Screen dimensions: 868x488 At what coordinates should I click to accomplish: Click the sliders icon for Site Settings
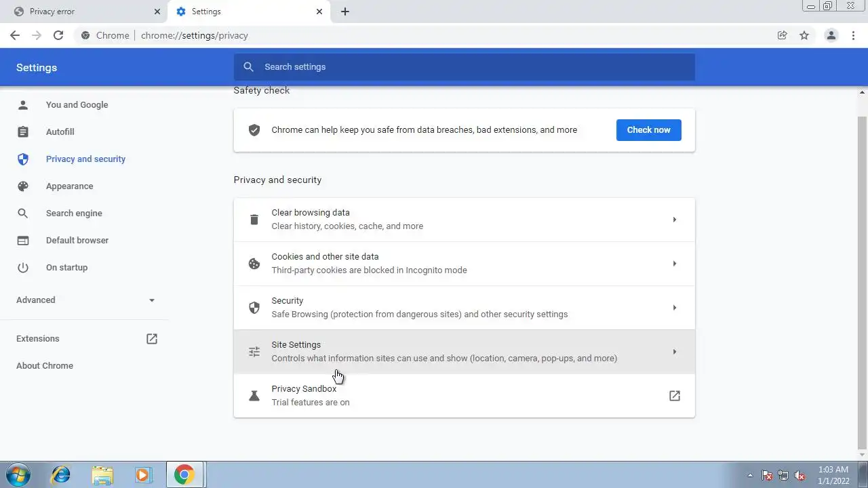254,352
